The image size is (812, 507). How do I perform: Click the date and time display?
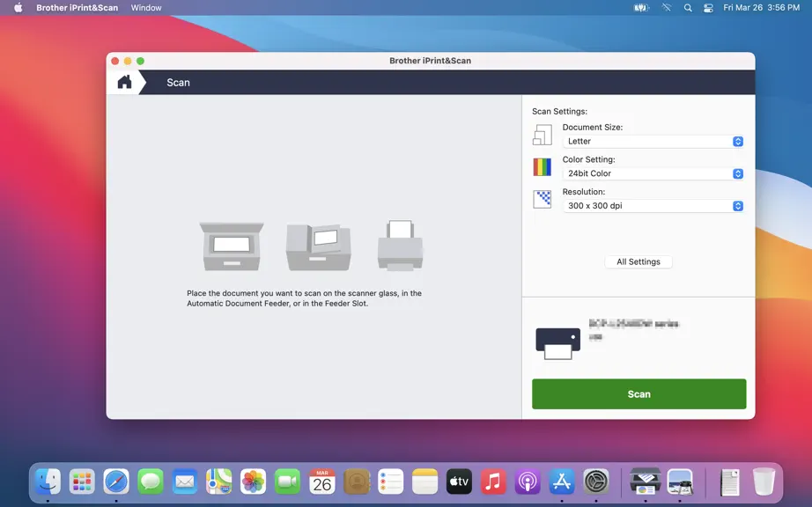pyautogui.click(x=761, y=8)
